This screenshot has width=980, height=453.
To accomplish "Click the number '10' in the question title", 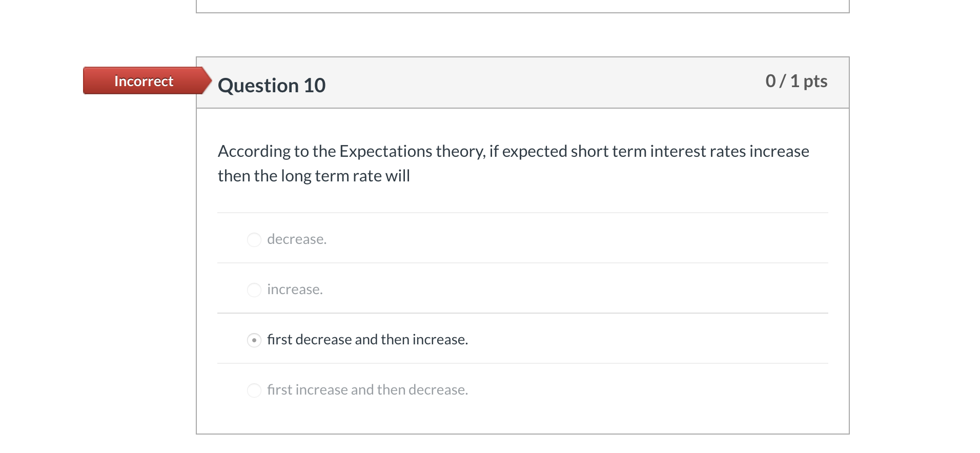I will 315,85.
